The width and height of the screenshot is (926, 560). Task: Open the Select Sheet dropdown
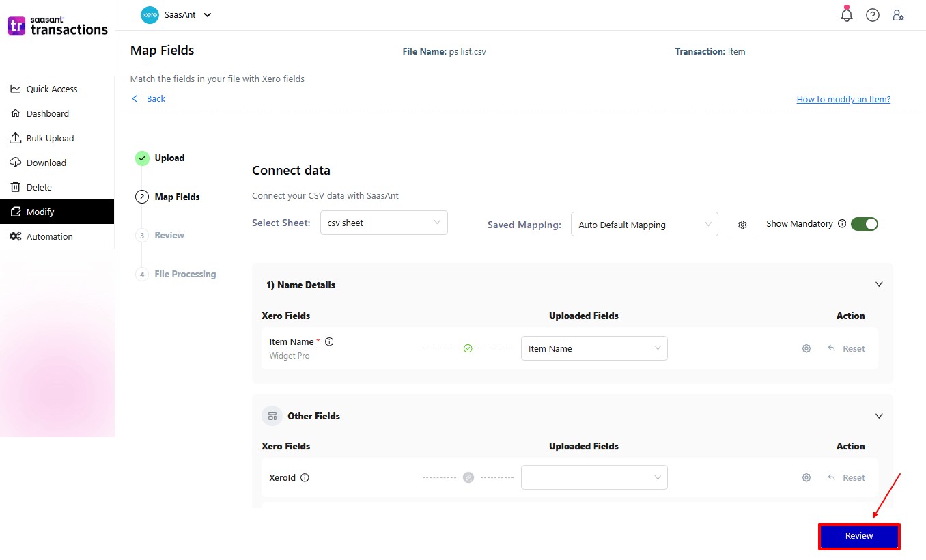(x=384, y=223)
